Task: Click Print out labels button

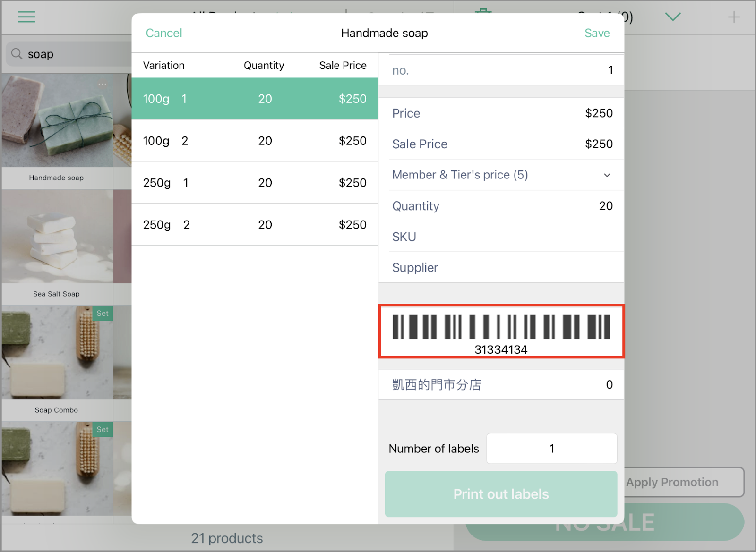Action: tap(501, 494)
